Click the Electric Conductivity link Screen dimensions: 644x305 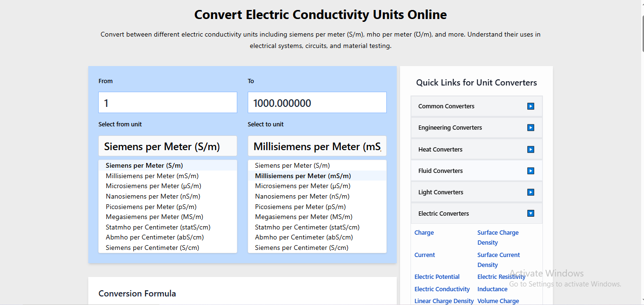[x=442, y=289]
